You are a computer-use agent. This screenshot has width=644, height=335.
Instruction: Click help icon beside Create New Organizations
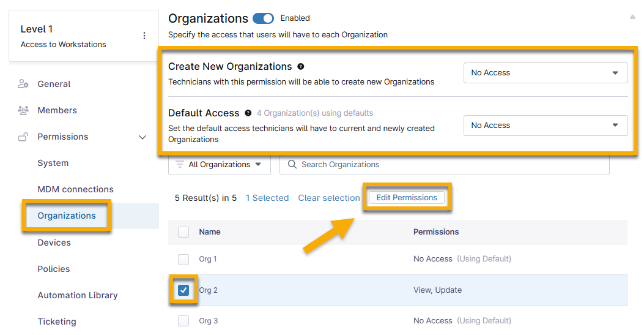pos(301,66)
